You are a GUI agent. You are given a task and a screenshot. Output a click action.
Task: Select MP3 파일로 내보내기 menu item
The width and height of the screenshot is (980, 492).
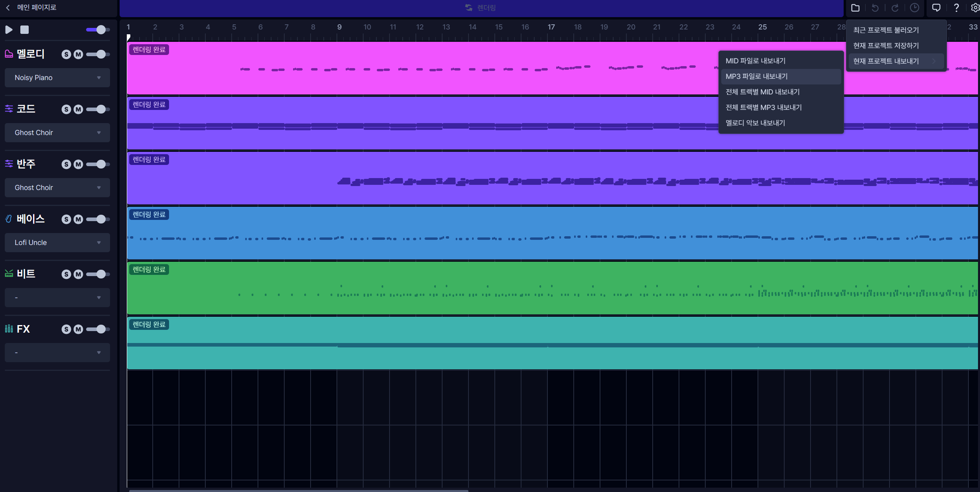[756, 76]
